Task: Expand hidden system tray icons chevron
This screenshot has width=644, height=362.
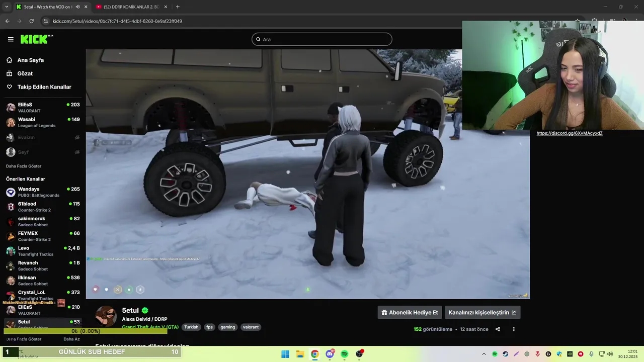Action: pyautogui.click(x=484, y=354)
